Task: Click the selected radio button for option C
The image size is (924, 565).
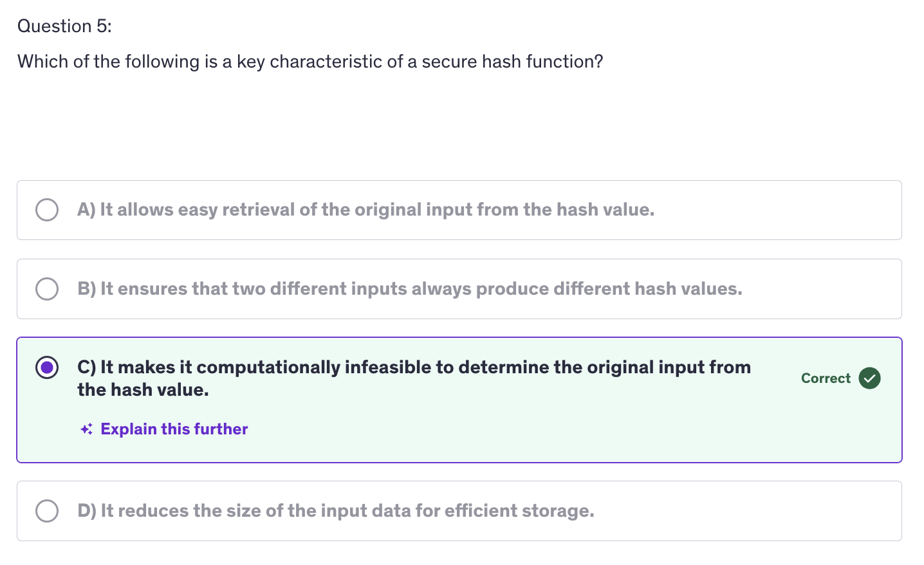Action: point(47,367)
